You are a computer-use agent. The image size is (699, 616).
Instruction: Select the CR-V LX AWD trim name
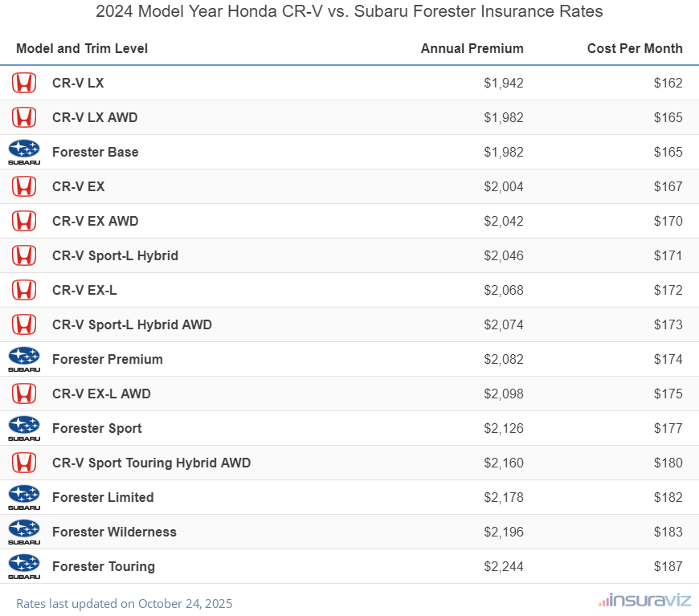(95, 117)
